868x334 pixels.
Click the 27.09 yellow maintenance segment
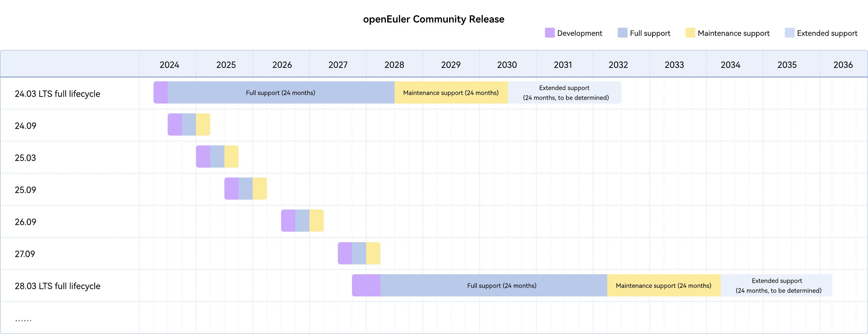coord(373,253)
